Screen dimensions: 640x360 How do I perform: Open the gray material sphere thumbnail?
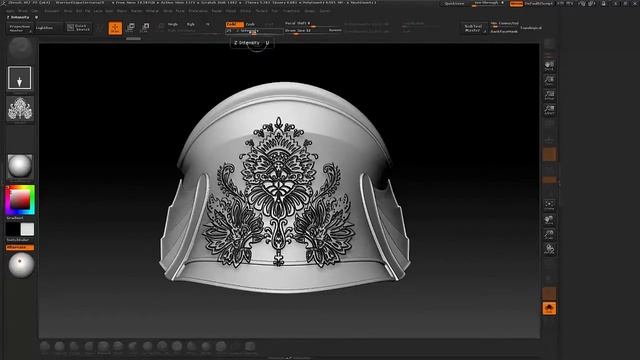pyautogui.click(x=20, y=167)
